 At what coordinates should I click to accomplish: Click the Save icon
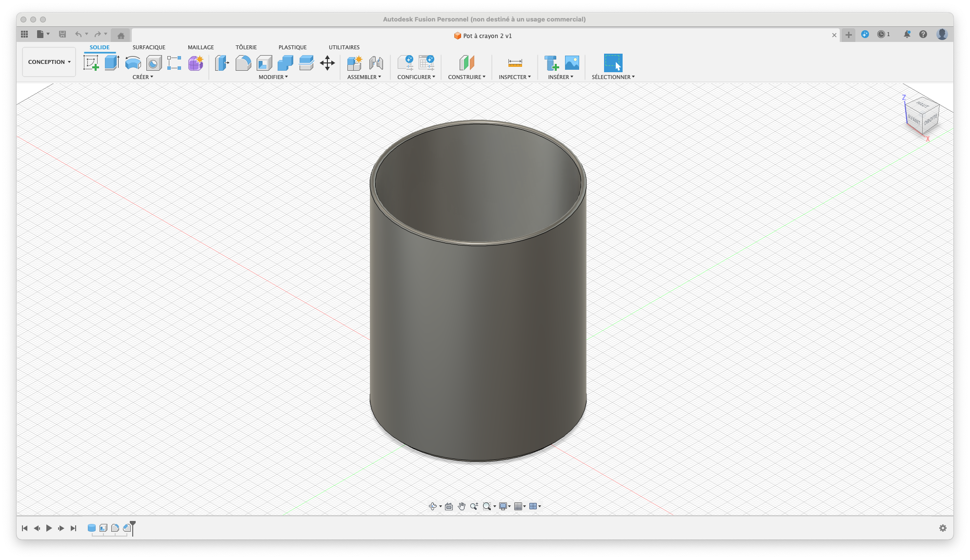tap(62, 34)
